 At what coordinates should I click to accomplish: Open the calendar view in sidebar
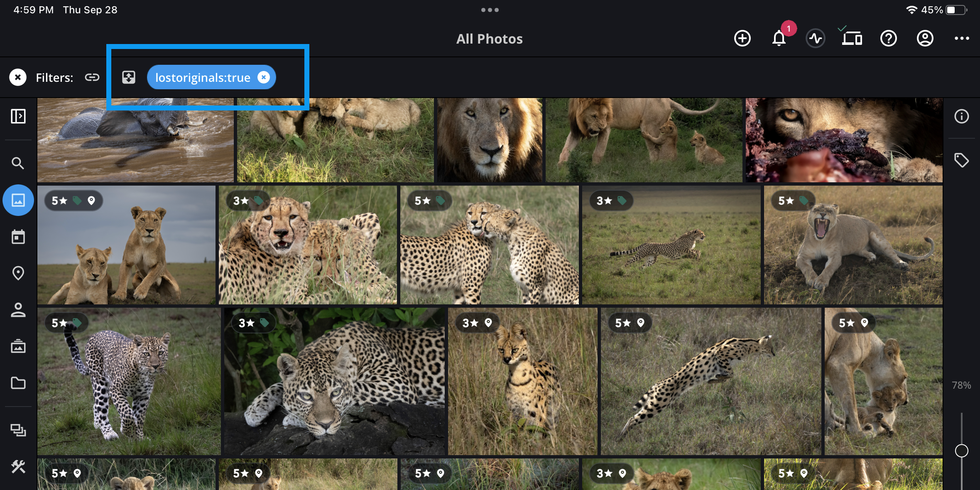(x=18, y=237)
